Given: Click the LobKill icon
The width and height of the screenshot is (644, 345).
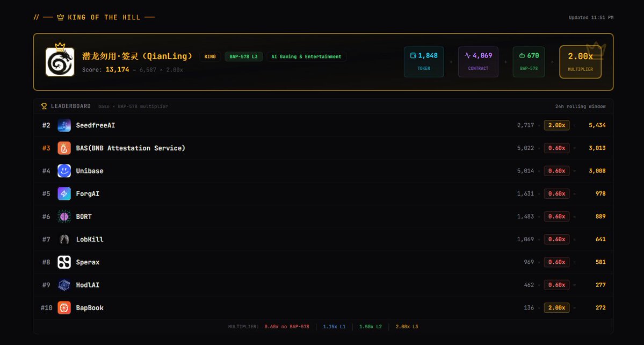Looking at the screenshot, I should (x=64, y=239).
